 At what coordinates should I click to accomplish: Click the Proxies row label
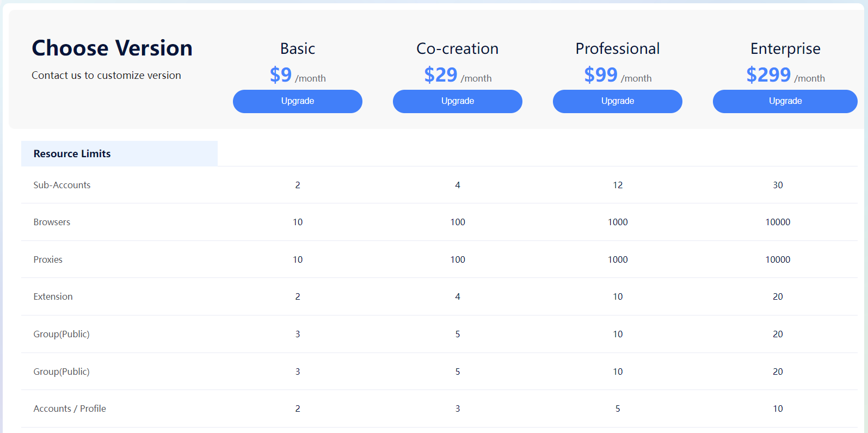[48, 259]
